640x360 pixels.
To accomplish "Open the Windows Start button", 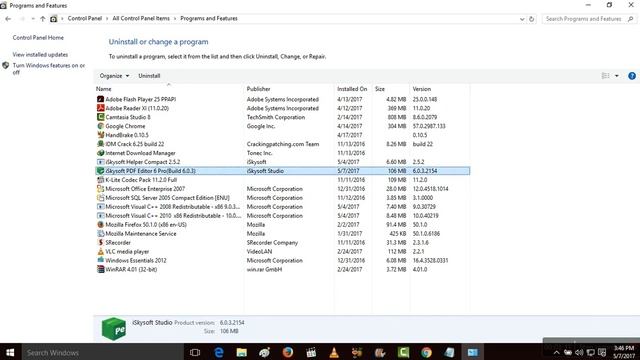I will click(10, 352).
